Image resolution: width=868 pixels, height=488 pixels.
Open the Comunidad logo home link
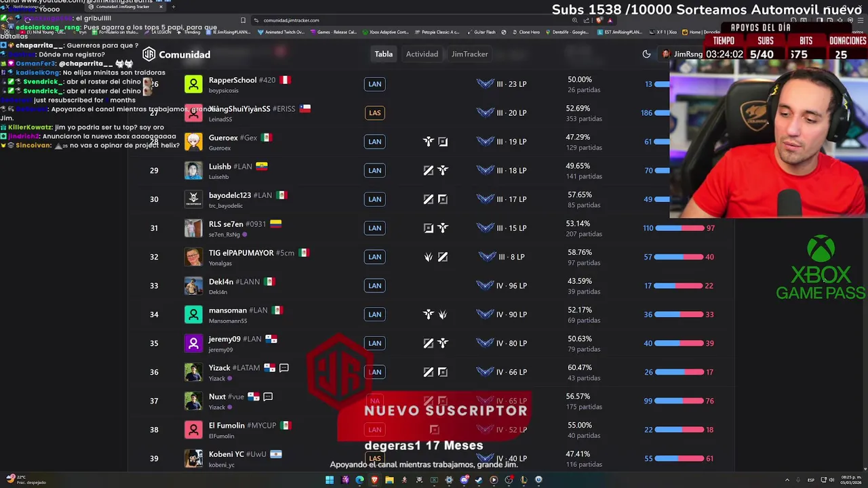pyautogui.click(x=176, y=54)
